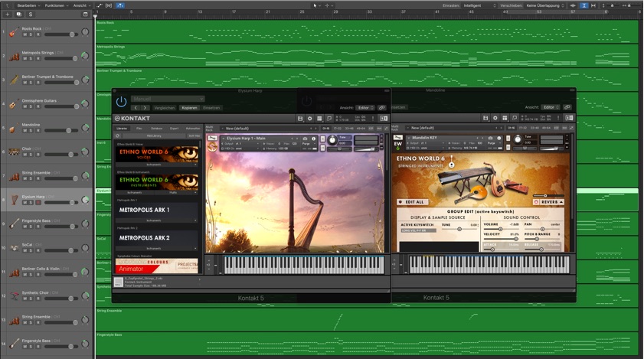Click the Berliner Trumpet & Trombone track icon

pos(14,80)
